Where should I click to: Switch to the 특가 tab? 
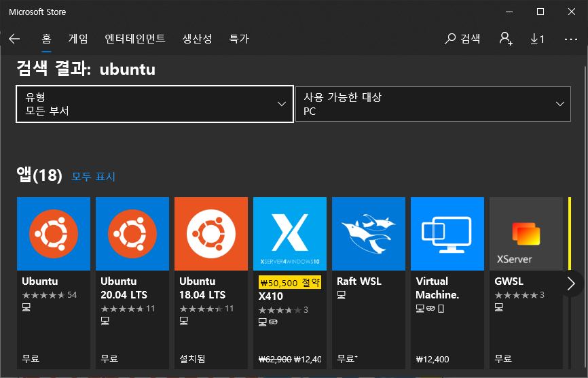(239, 39)
